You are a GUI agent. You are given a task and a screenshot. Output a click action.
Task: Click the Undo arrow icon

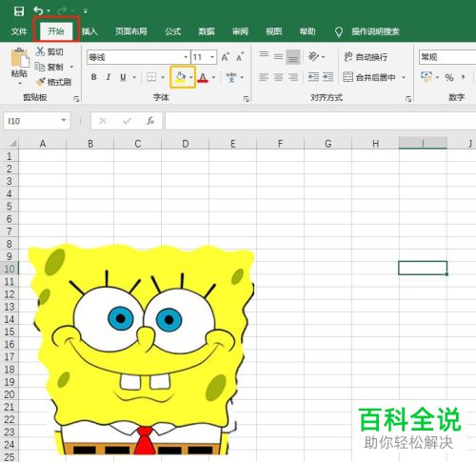tap(38, 11)
